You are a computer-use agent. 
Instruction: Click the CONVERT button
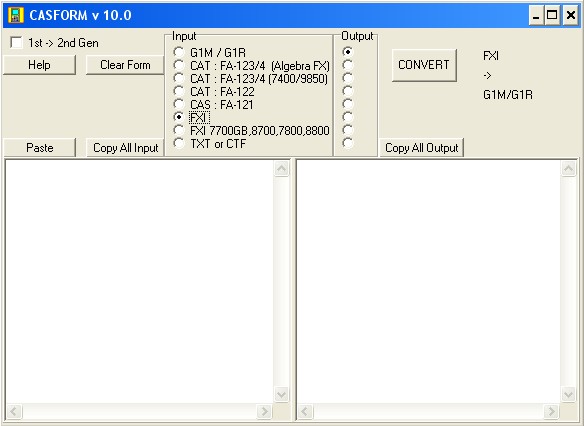[424, 65]
